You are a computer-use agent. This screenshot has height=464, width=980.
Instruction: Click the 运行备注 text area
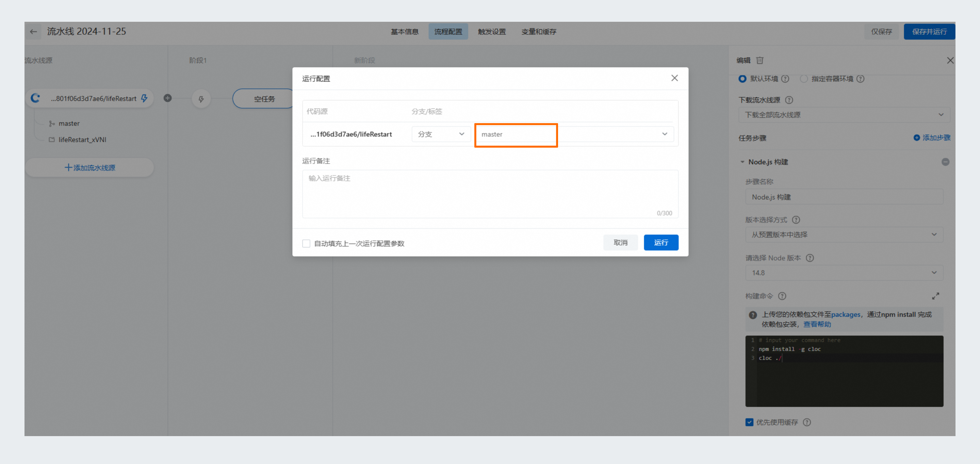point(490,194)
